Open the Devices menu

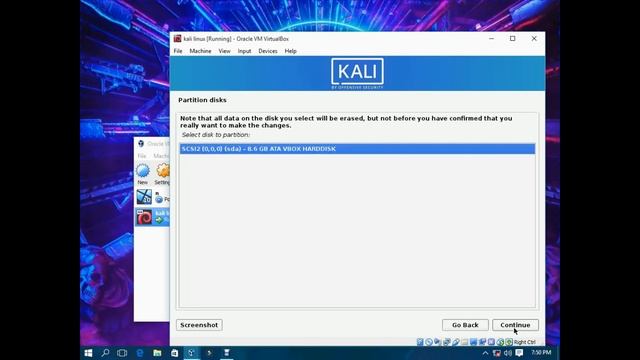pyautogui.click(x=268, y=51)
